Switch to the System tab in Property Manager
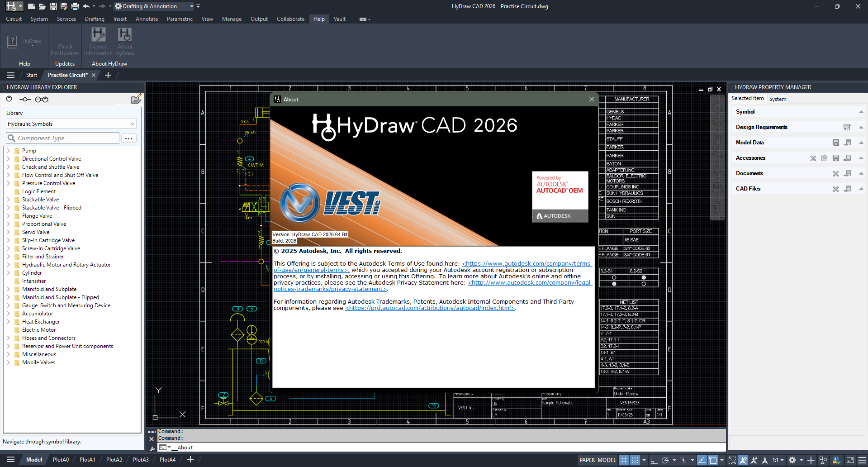The height and width of the screenshot is (467, 868). (x=778, y=99)
